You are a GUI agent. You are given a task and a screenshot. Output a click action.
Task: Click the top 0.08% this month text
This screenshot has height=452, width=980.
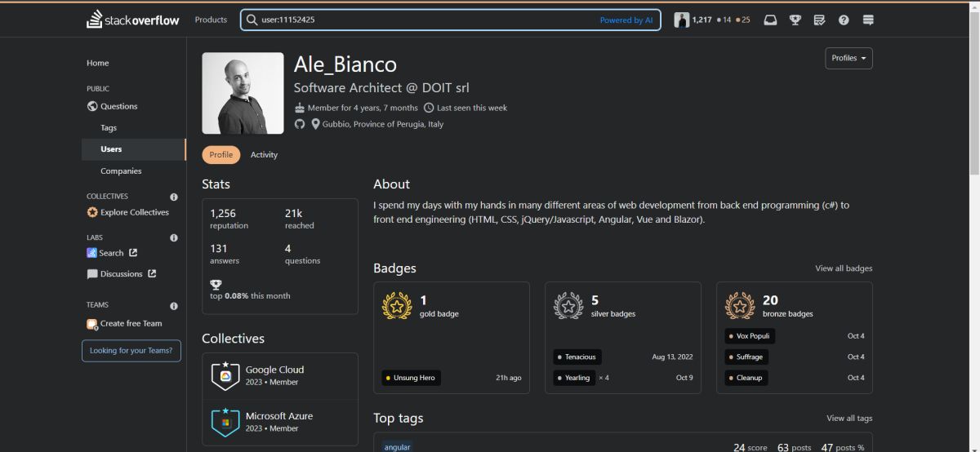pos(250,295)
